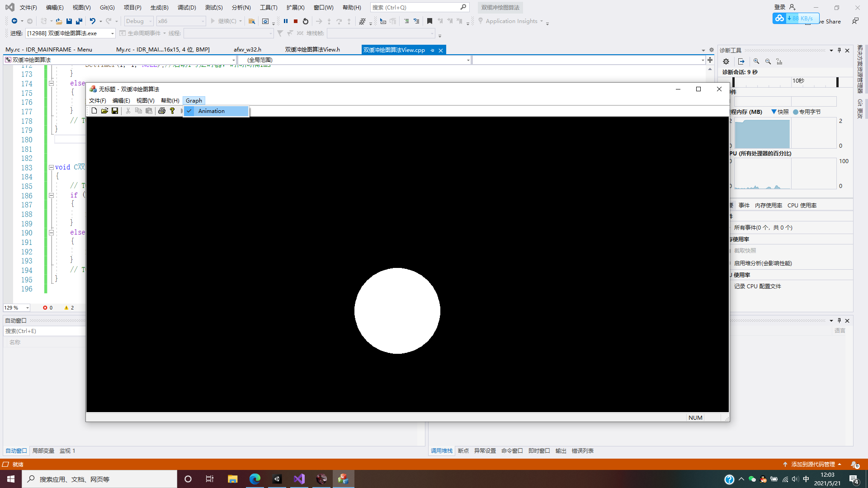Open the global scope dropdown
This screenshot has height=488, width=868.
coord(468,60)
